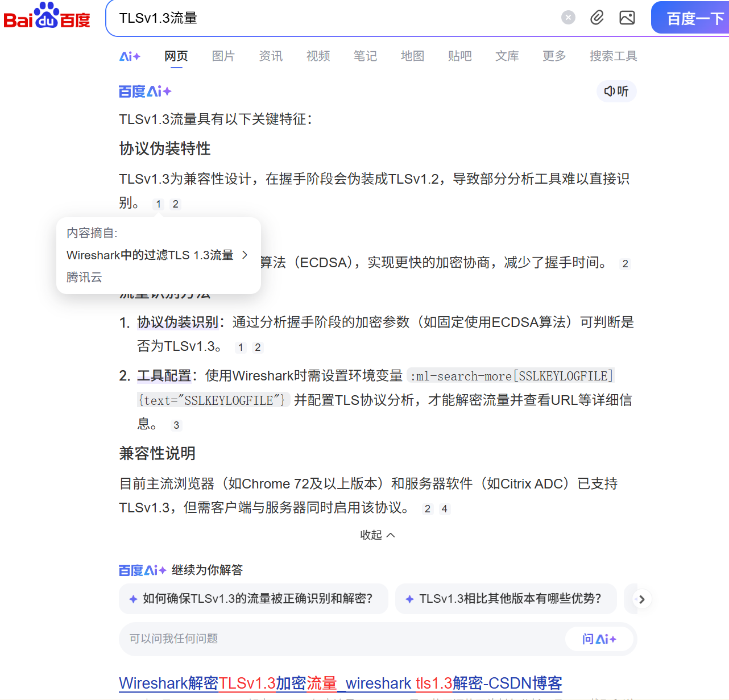Viewport: 729px width, 700px height.
Task: Play the answer aloud with 听 button
Action: point(616,92)
